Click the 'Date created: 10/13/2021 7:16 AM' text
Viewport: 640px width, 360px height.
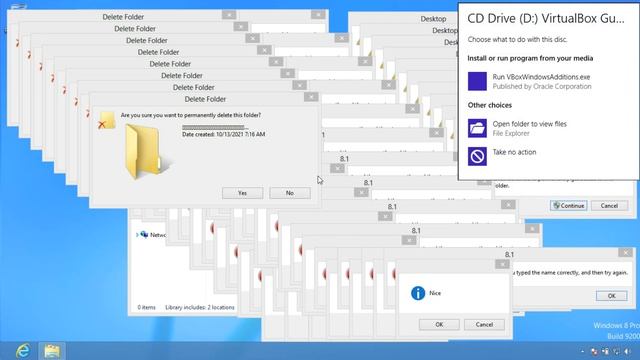pyautogui.click(x=223, y=134)
